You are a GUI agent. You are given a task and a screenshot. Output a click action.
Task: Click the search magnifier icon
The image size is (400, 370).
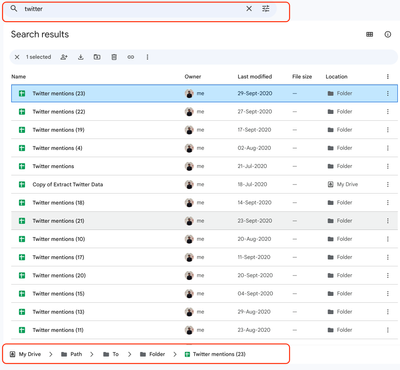point(14,9)
